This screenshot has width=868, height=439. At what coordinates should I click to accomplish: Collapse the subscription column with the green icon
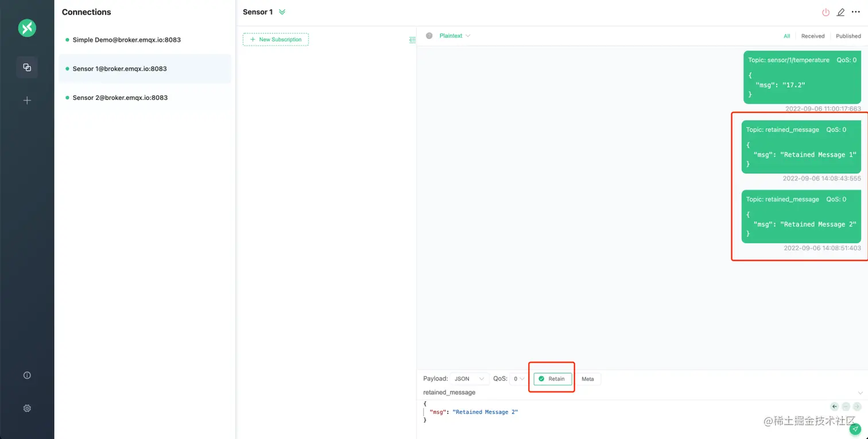coord(412,40)
